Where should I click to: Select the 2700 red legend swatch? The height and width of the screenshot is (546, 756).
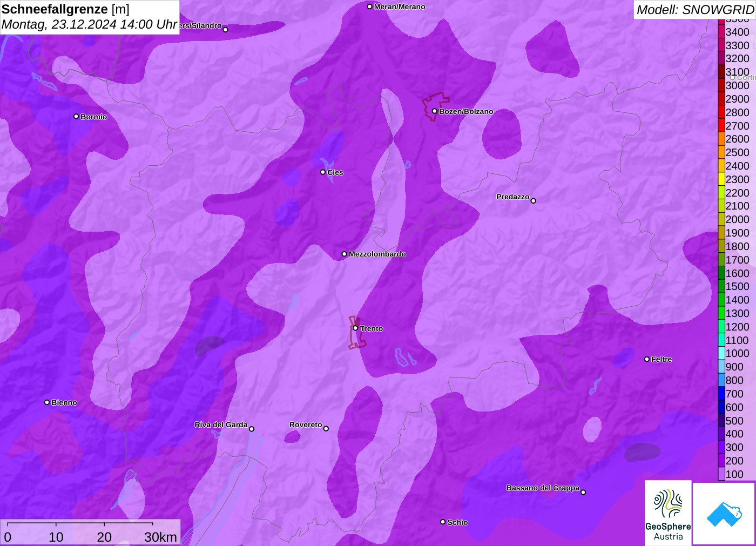coord(721,125)
